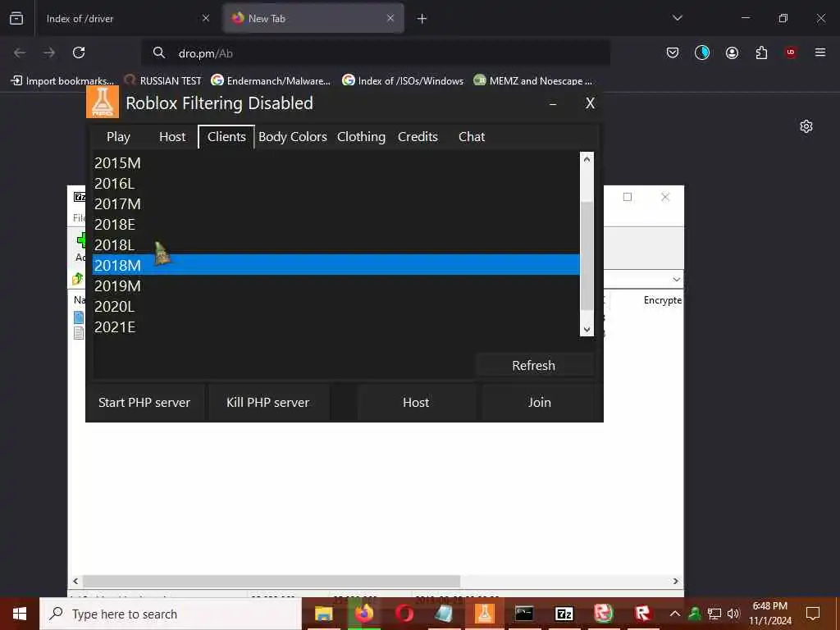This screenshot has width=840, height=630.
Task: Expand the 7-Zip path dropdown arrow
Action: 676,280
